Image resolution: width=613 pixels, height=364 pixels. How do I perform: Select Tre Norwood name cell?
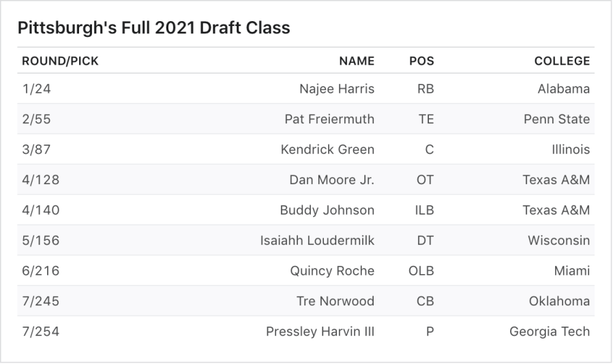tap(335, 301)
